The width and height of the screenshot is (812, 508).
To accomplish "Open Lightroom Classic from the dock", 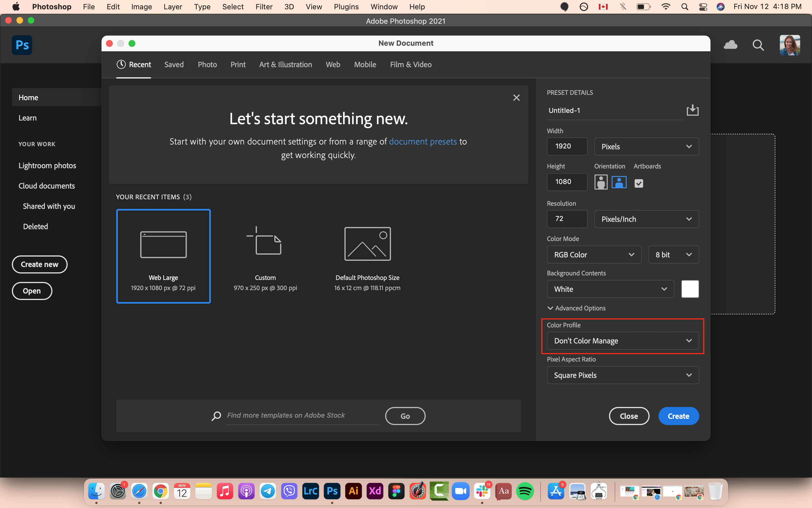I will click(x=310, y=491).
